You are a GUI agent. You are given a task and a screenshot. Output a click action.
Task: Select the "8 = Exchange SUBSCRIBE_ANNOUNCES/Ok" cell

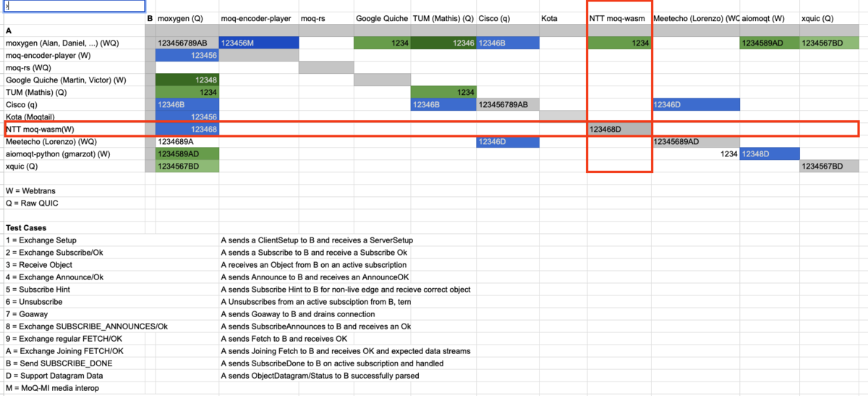[x=87, y=327]
